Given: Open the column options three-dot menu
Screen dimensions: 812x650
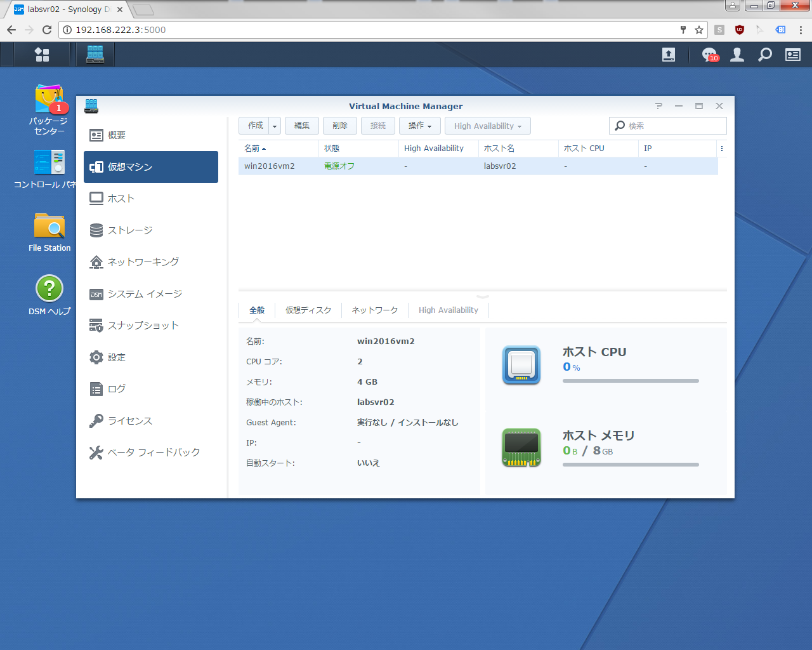Looking at the screenshot, I should pos(722,149).
